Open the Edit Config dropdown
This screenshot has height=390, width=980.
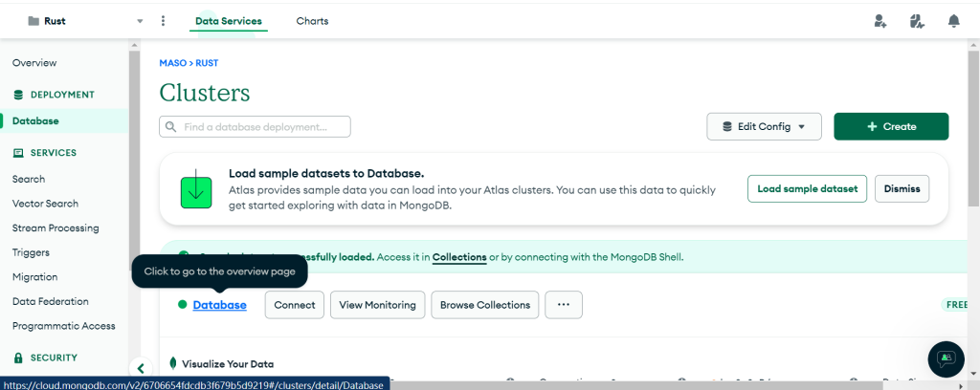coord(764,127)
